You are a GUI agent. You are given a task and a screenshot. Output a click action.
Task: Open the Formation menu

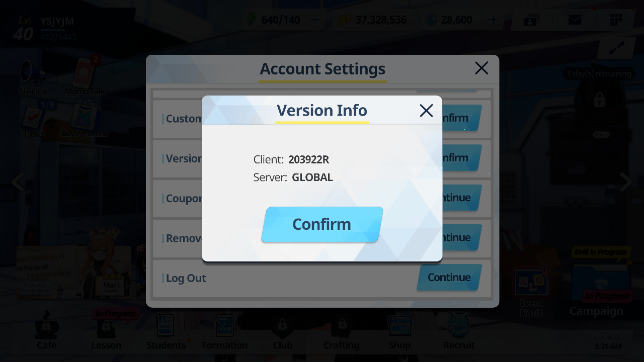[x=225, y=331]
